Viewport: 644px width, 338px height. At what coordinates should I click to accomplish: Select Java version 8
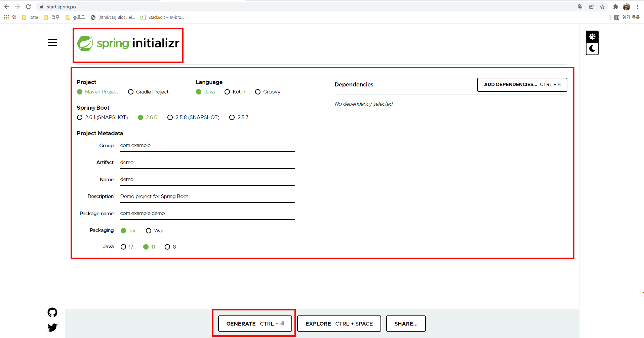coord(170,247)
